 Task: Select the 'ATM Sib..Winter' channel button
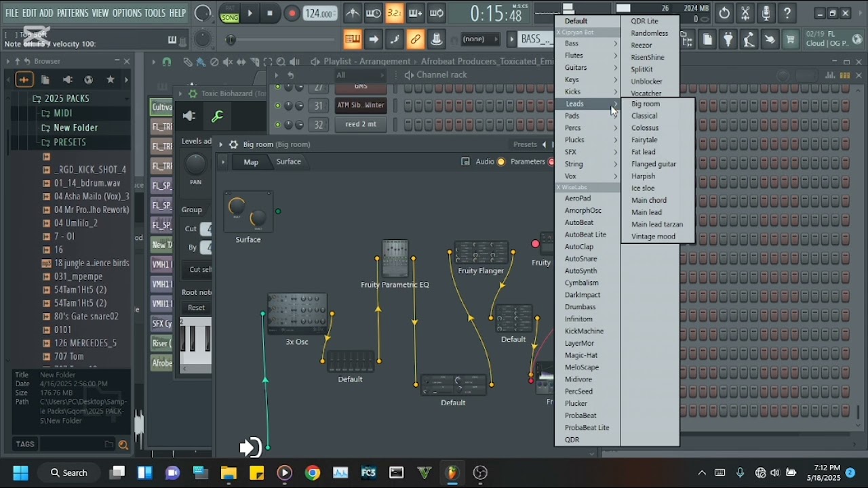click(361, 105)
